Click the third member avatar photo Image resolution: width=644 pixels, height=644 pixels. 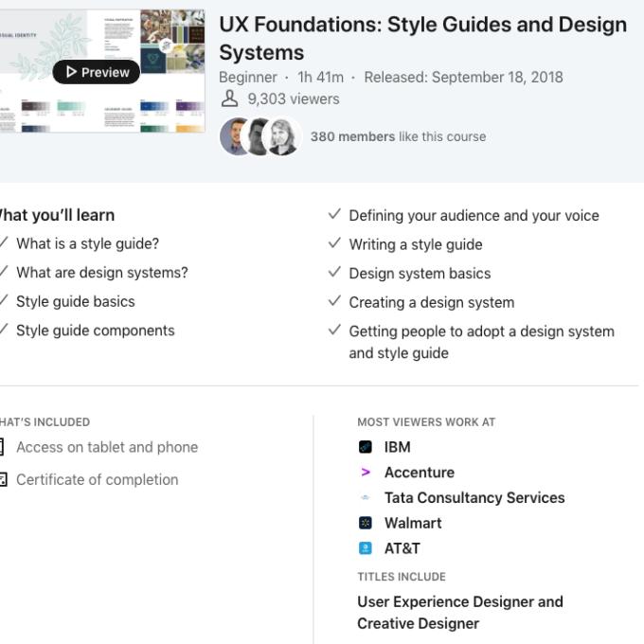pos(282,136)
